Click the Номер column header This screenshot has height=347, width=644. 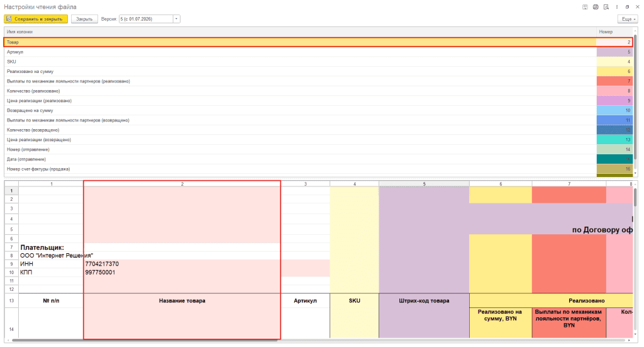coord(615,31)
